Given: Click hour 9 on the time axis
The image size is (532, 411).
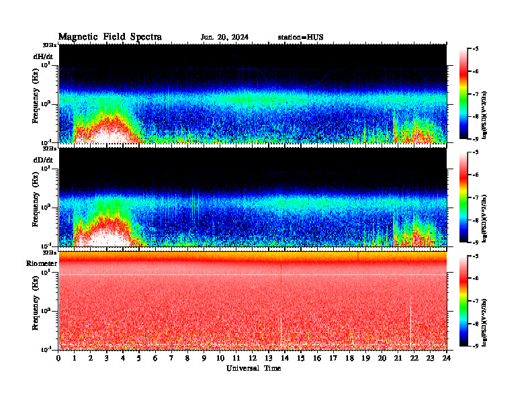Looking at the screenshot, I should click(x=204, y=358).
